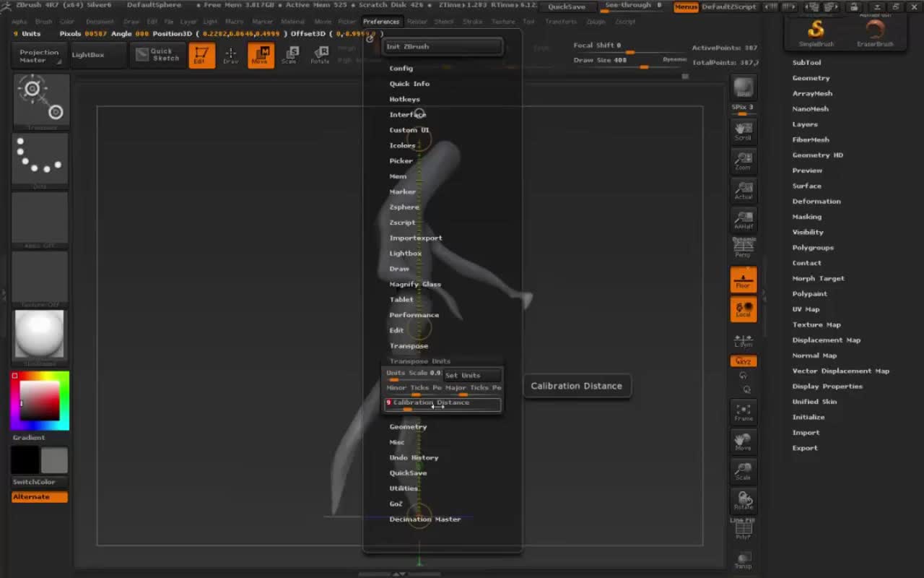Adjust the Calibration Distance slider
The height and width of the screenshot is (578, 924).
click(443, 405)
